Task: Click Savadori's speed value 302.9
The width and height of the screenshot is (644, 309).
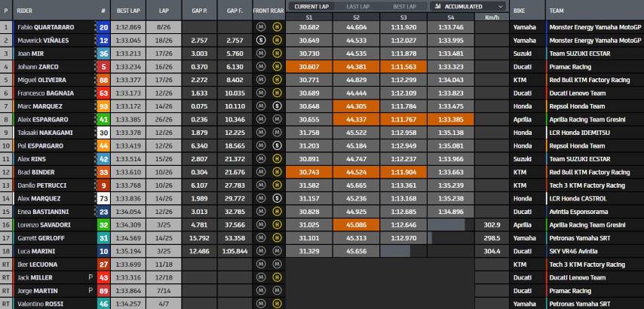Action: (492, 225)
